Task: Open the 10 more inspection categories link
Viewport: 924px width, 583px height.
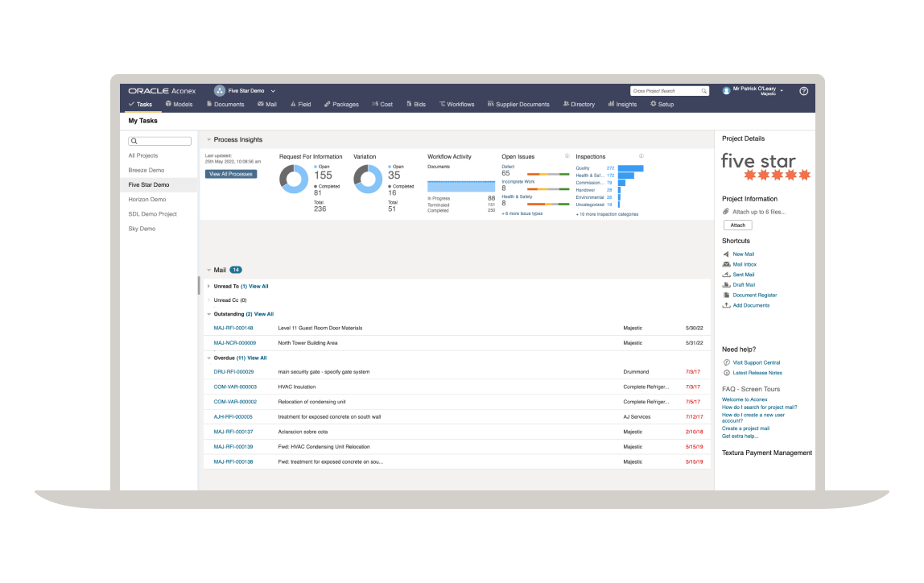Action: pos(607,214)
